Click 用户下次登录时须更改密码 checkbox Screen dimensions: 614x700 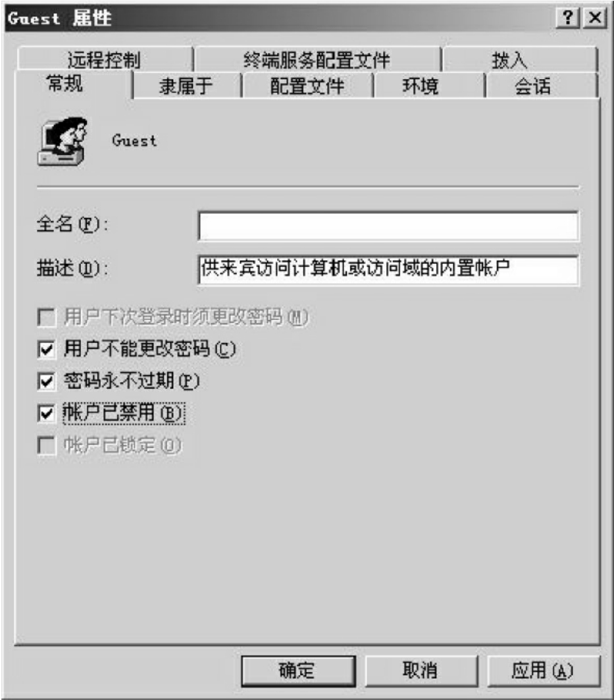[x=47, y=317]
